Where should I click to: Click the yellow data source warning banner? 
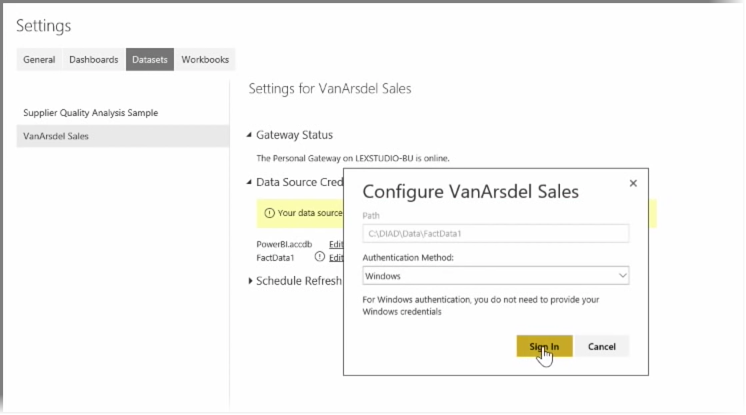[300, 213]
